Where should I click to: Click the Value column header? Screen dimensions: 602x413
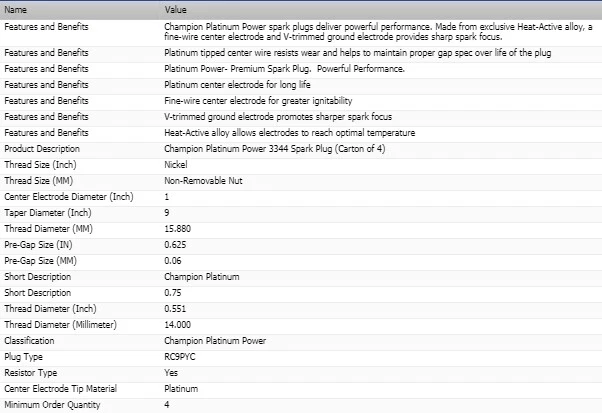click(x=175, y=10)
